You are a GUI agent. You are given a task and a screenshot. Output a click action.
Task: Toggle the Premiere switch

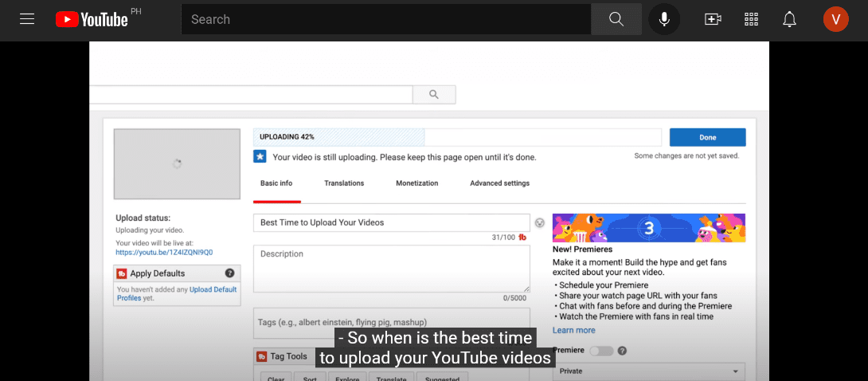click(601, 351)
